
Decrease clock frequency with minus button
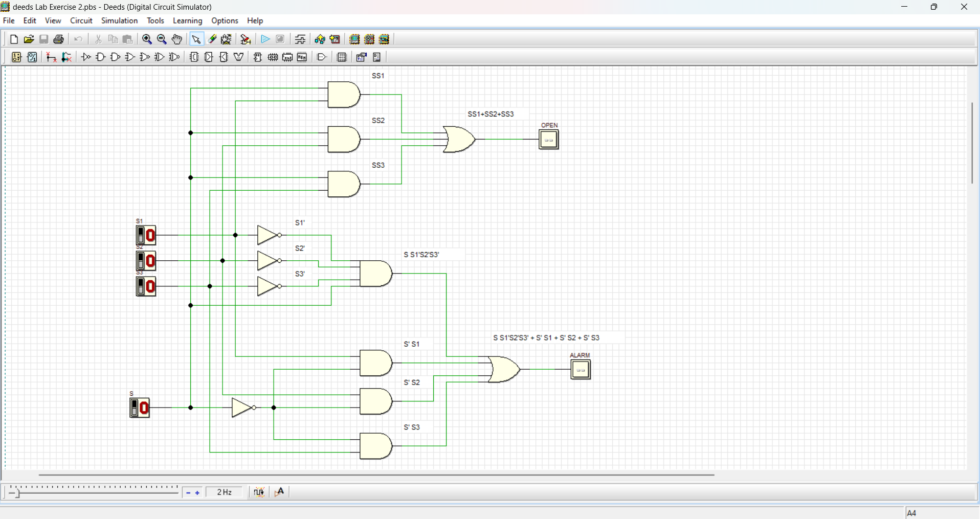[x=188, y=493]
